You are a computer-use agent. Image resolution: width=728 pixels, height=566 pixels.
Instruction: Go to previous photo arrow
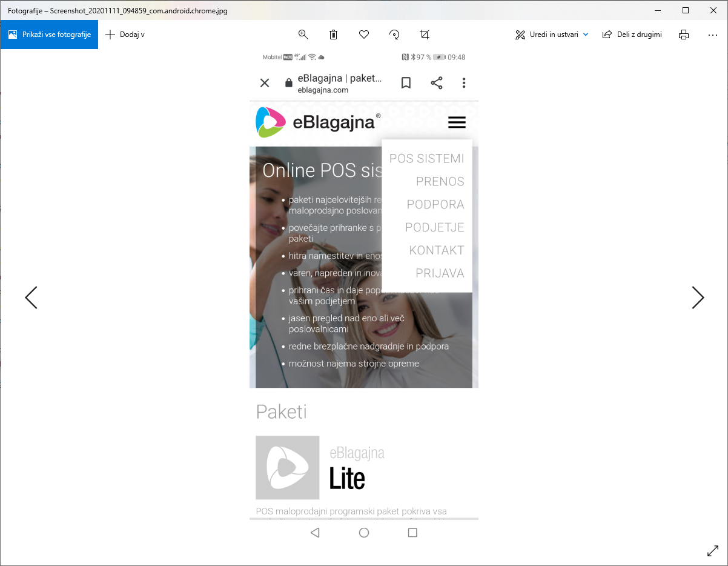pos(31,298)
